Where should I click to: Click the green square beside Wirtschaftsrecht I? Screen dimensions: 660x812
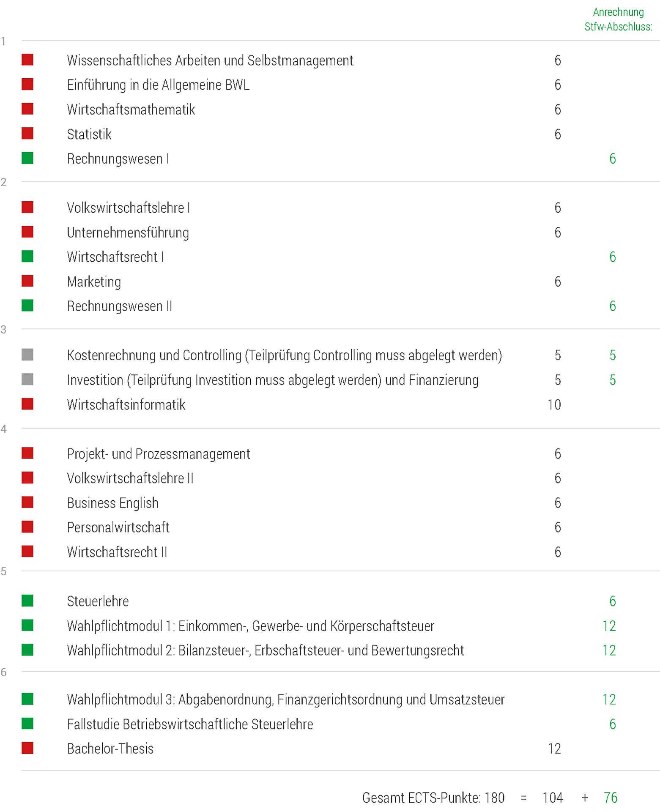tap(27, 256)
